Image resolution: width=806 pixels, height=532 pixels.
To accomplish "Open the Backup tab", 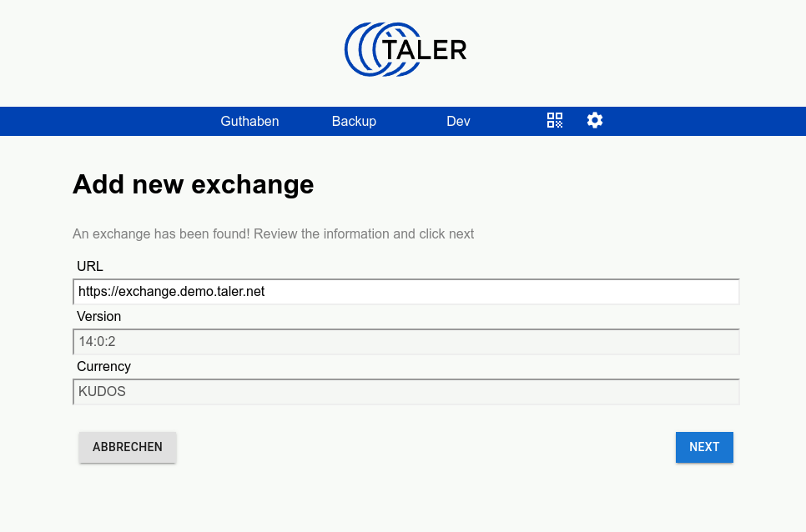I will click(x=354, y=121).
